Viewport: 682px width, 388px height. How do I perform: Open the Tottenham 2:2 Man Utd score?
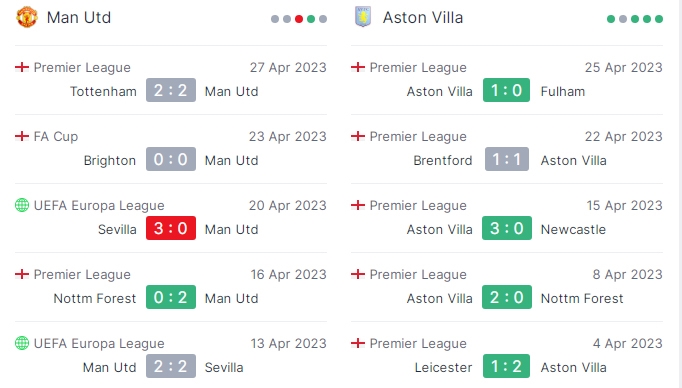tap(170, 90)
